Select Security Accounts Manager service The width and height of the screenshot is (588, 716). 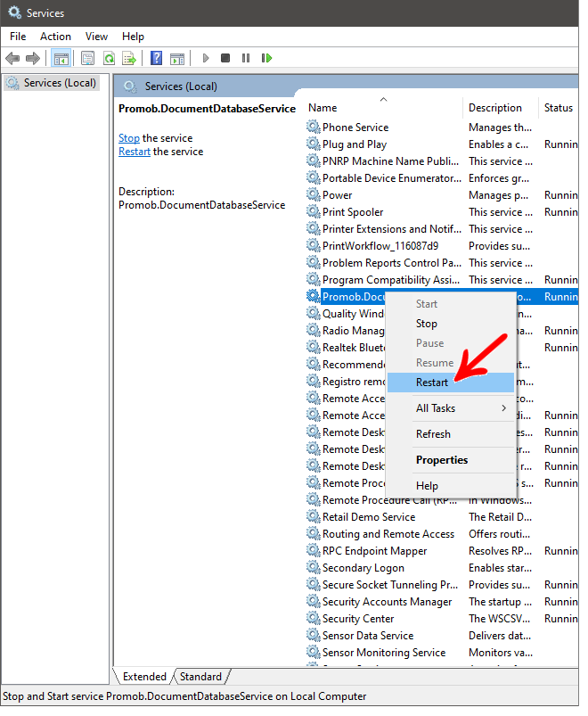tap(387, 602)
